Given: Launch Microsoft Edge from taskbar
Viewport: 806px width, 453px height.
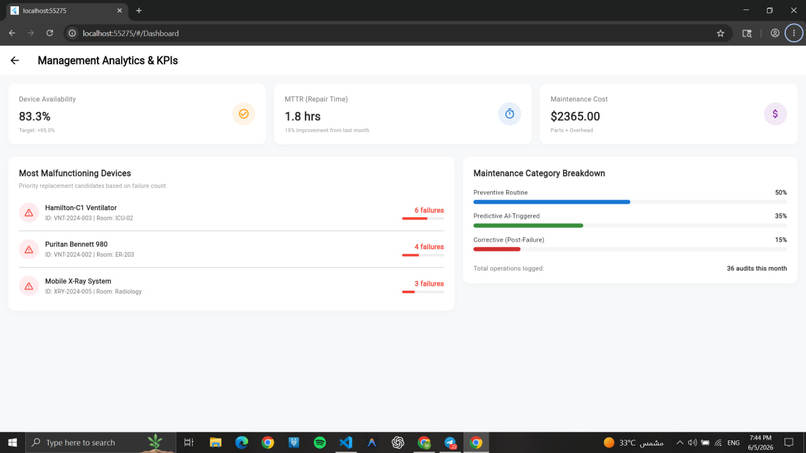Looking at the screenshot, I should pyautogui.click(x=242, y=442).
